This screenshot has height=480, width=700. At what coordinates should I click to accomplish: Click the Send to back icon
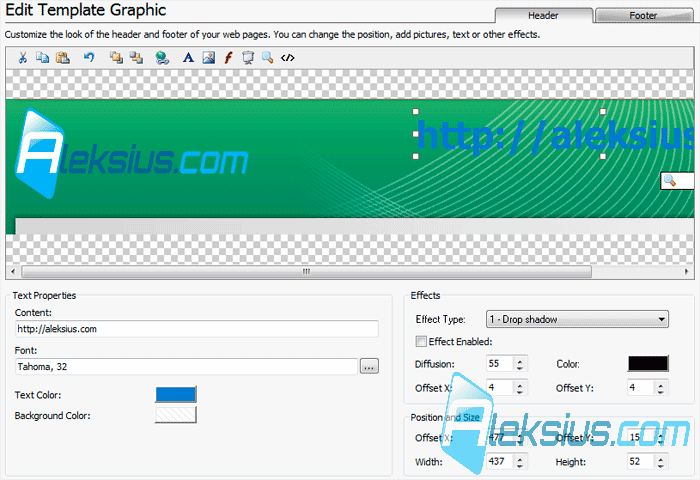[136, 58]
